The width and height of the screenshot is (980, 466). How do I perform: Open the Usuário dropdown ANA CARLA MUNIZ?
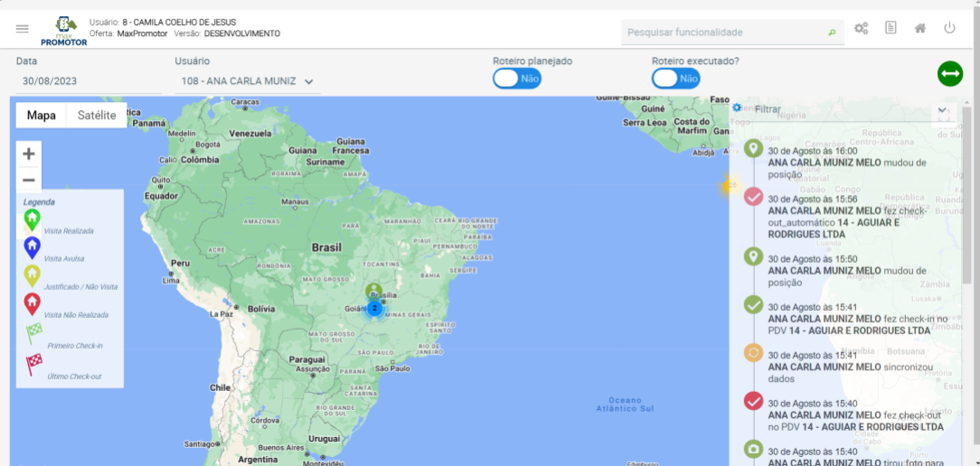click(248, 81)
